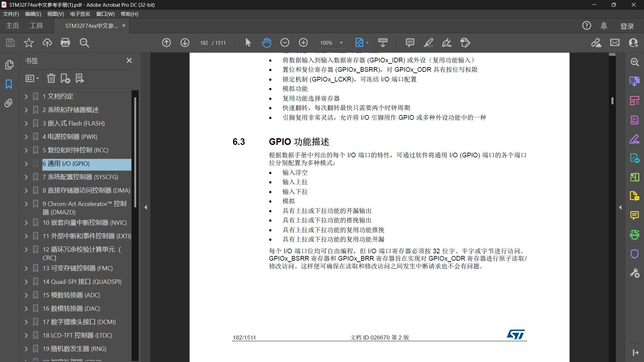
Task: Go to previous page arrow
Action: point(166,43)
